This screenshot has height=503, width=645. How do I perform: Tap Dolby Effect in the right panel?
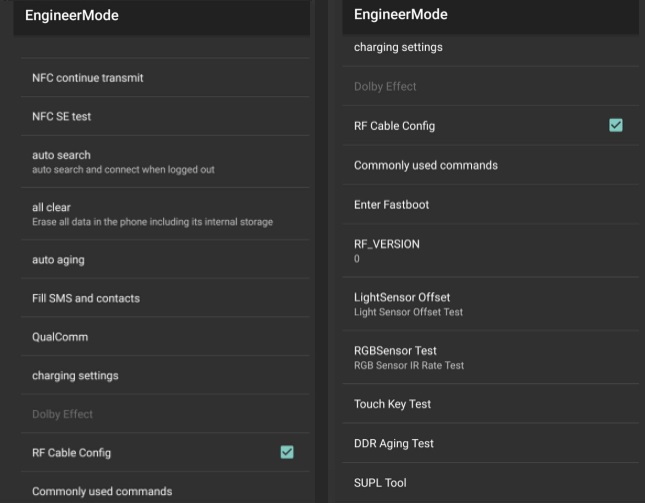coord(490,86)
